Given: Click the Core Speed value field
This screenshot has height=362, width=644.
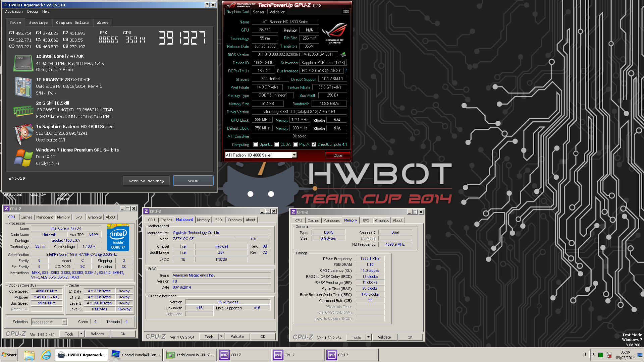Looking at the screenshot, I should (x=47, y=291).
